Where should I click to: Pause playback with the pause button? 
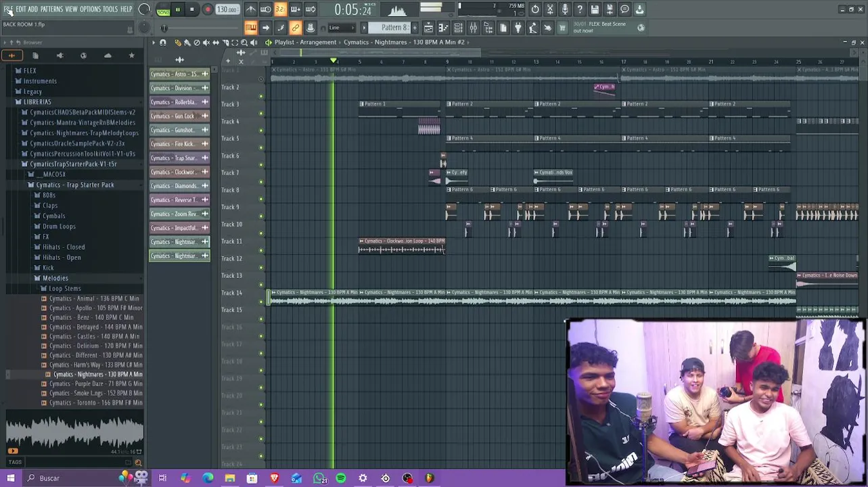[178, 10]
